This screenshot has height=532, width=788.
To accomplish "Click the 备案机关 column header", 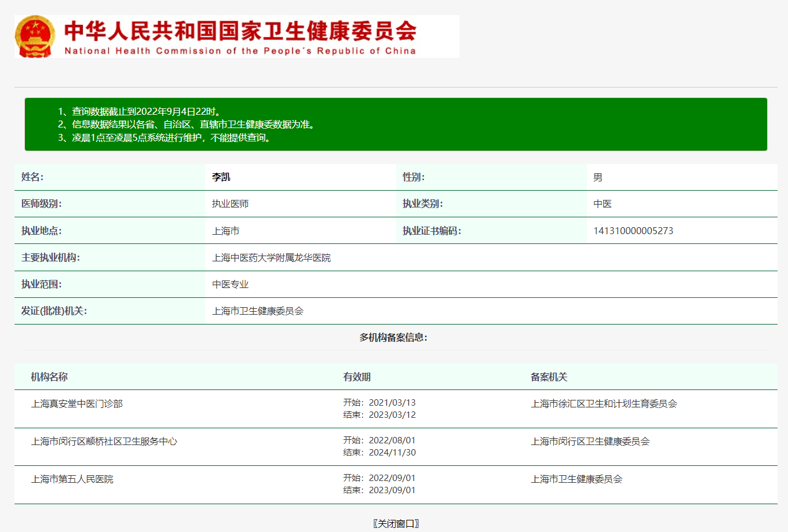I will 549,377.
